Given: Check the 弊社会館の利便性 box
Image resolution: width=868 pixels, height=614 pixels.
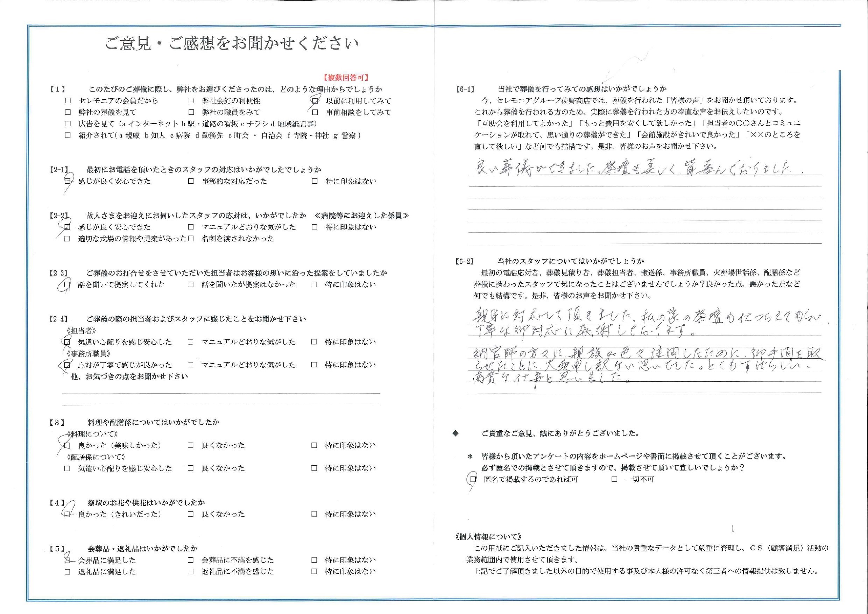Looking at the screenshot, I should (x=191, y=100).
